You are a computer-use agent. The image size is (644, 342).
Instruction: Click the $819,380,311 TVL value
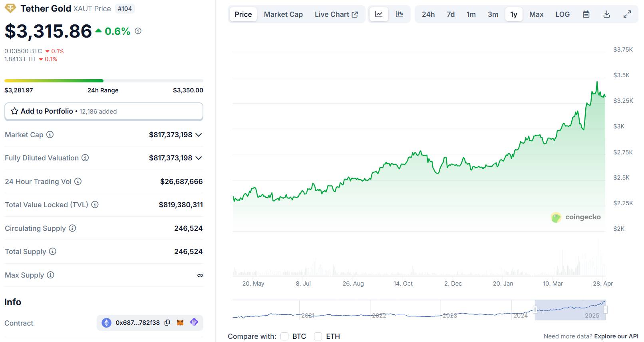(x=181, y=205)
